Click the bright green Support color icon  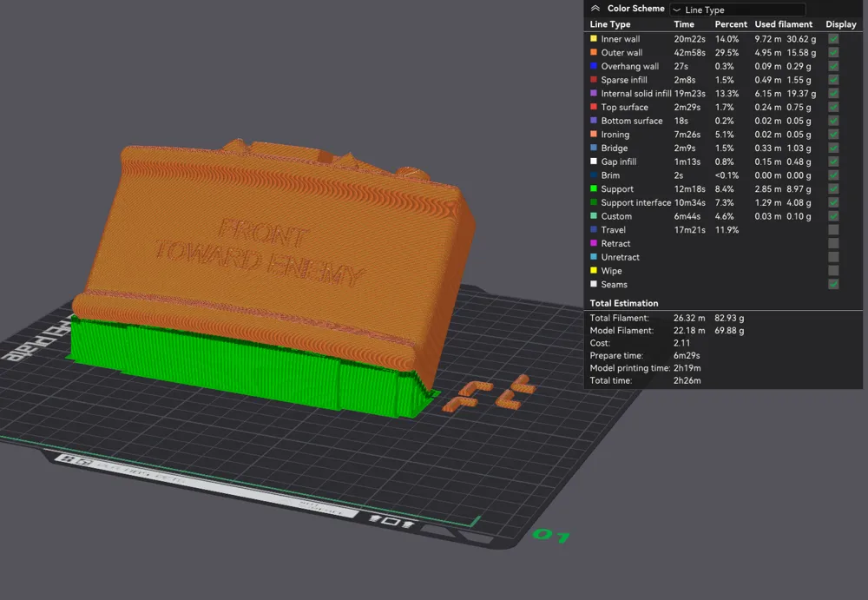(594, 189)
